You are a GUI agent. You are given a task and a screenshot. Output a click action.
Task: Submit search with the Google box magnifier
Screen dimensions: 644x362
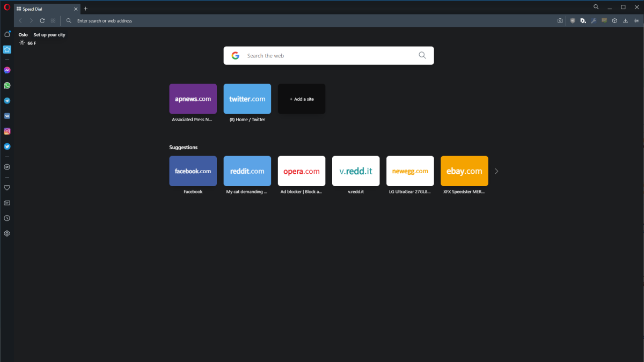[x=422, y=55]
